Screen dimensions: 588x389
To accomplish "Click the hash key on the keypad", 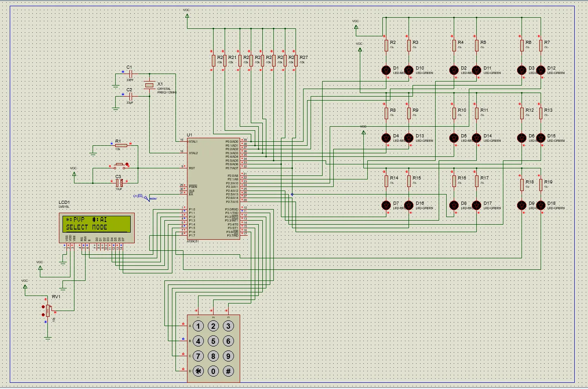I will [228, 371].
